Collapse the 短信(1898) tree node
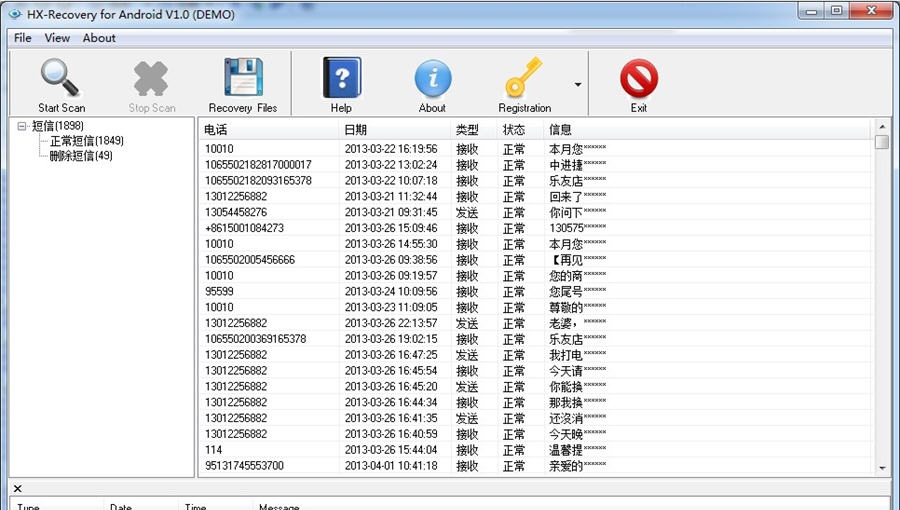 click(x=22, y=126)
